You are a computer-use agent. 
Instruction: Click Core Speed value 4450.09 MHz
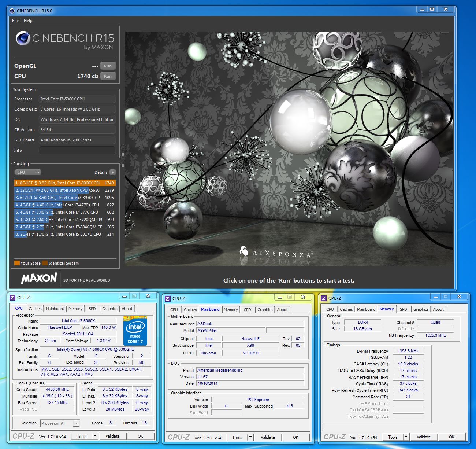[x=57, y=389]
